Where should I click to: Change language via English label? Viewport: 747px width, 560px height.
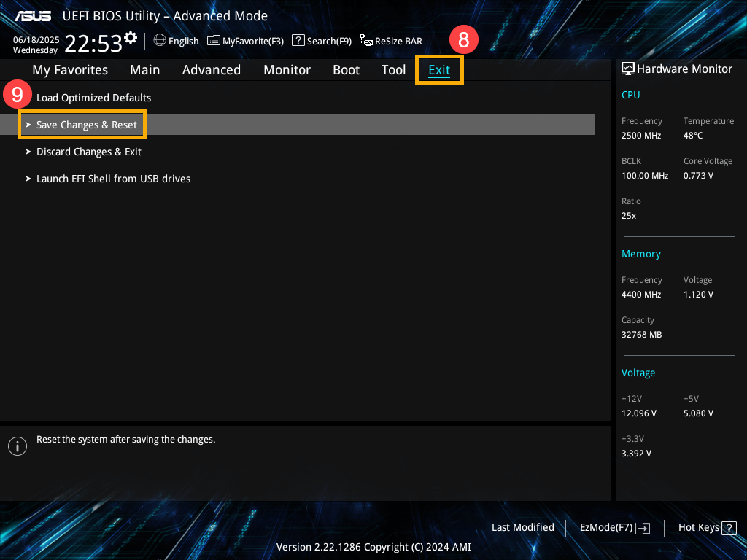(x=183, y=41)
